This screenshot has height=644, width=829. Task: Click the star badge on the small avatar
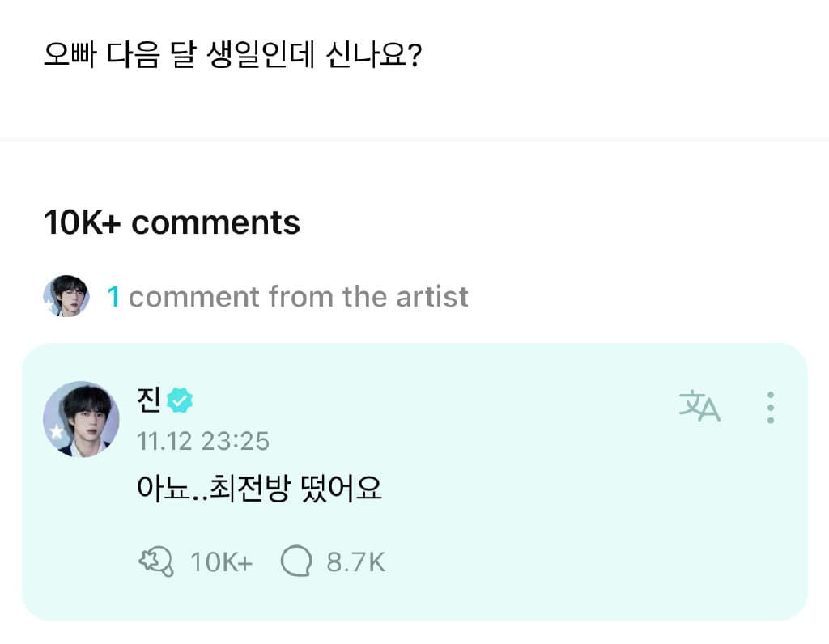pos(51,306)
